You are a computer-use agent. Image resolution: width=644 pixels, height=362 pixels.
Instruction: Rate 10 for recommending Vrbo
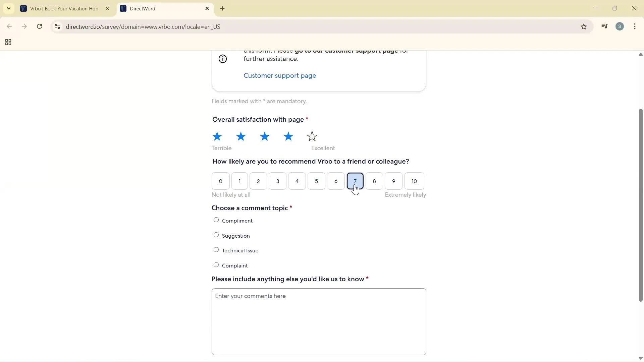(x=414, y=181)
